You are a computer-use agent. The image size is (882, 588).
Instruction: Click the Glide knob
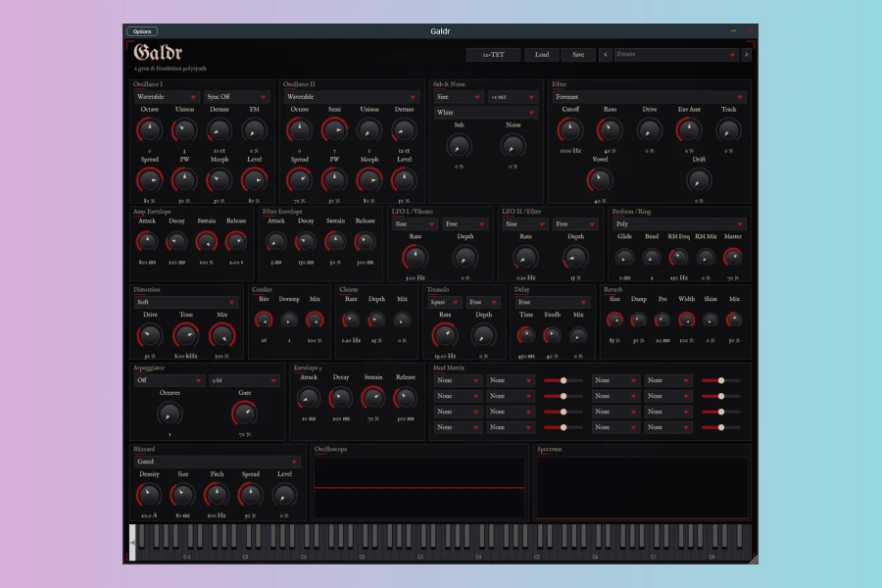point(624,258)
